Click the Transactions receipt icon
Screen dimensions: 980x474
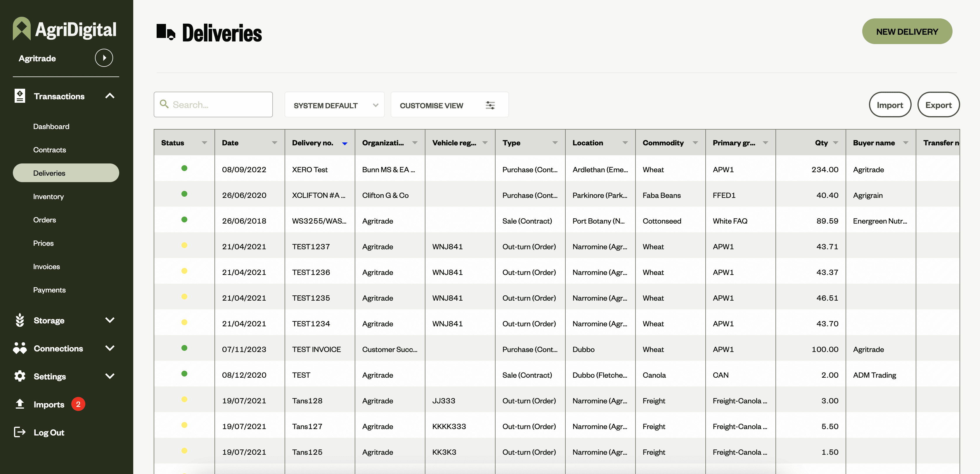20,96
